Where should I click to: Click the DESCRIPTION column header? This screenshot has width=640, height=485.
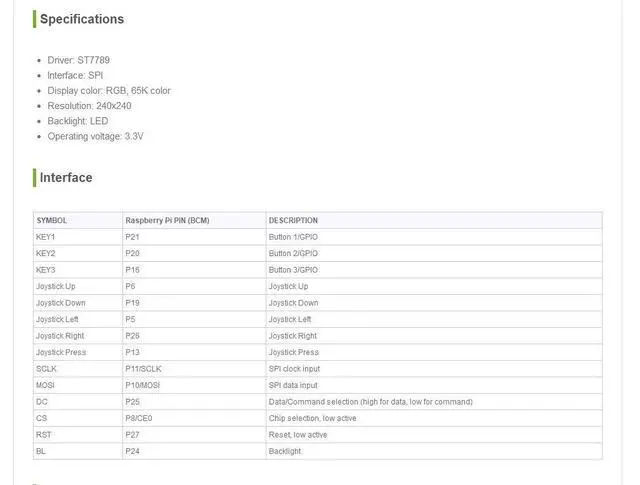(434, 220)
